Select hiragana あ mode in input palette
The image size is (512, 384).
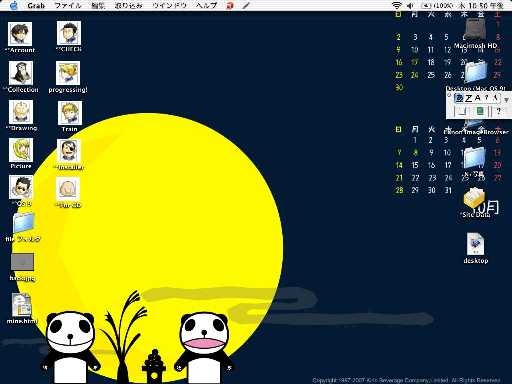click(460, 98)
